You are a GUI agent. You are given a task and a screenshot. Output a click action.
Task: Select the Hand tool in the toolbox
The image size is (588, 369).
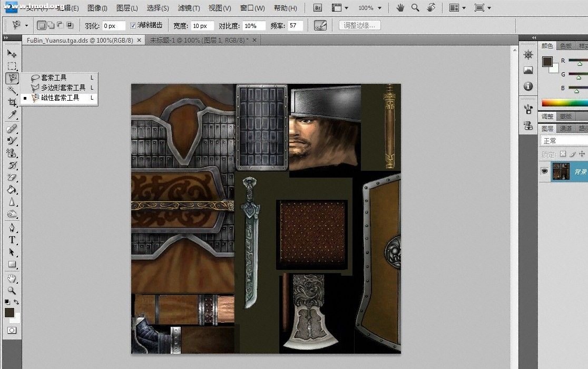pyautogui.click(x=12, y=278)
